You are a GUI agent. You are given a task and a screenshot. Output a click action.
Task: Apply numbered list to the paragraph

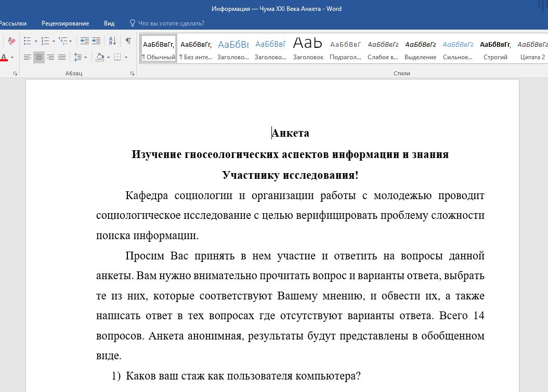point(46,41)
